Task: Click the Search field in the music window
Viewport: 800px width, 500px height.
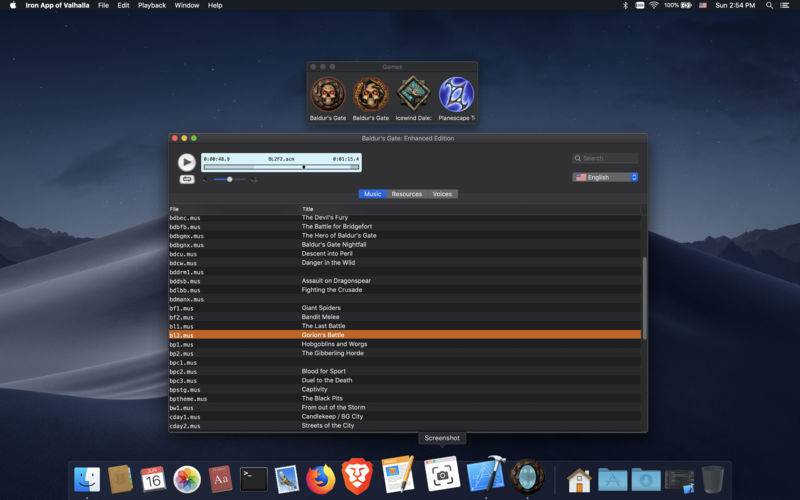Action: [605, 158]
